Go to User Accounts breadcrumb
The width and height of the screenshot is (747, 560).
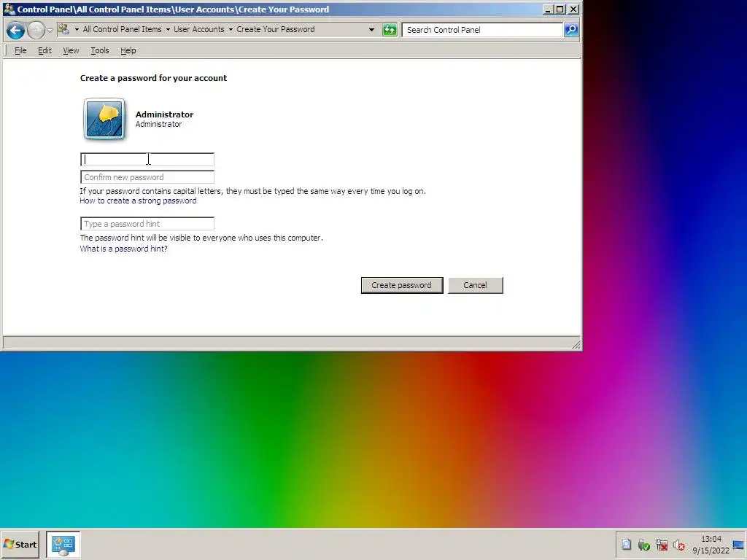click(x=198, y=29)
